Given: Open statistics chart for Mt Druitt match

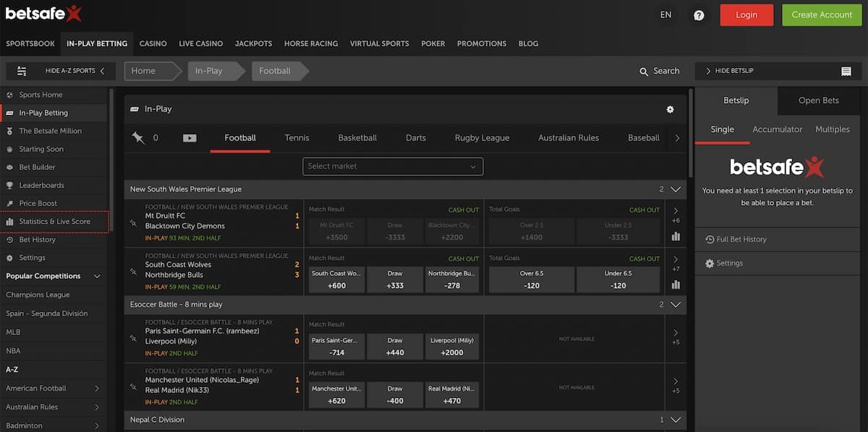Looking at the screenshot, I should pos(676,236).
